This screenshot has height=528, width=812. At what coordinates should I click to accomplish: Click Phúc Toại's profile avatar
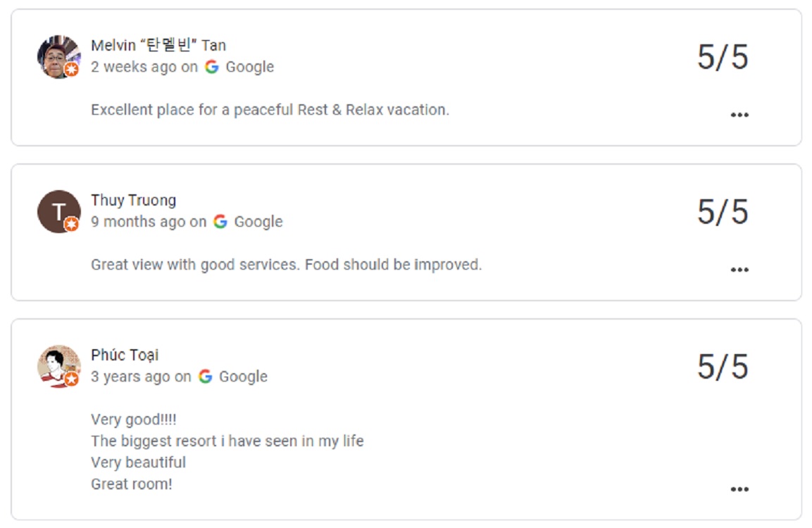(57, 365)
